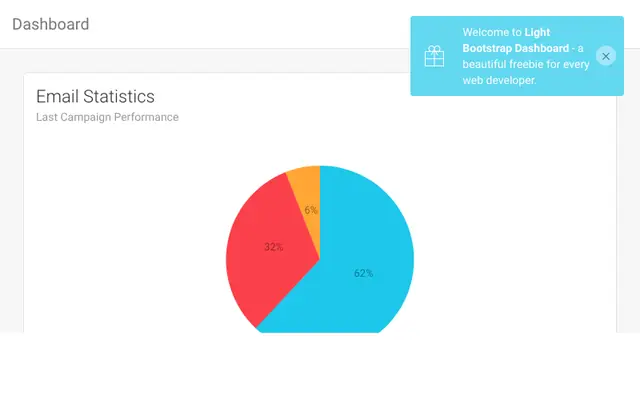
Task: Click the word "Email" in card title
Action: pyautogui.click(x=57, y=97)
